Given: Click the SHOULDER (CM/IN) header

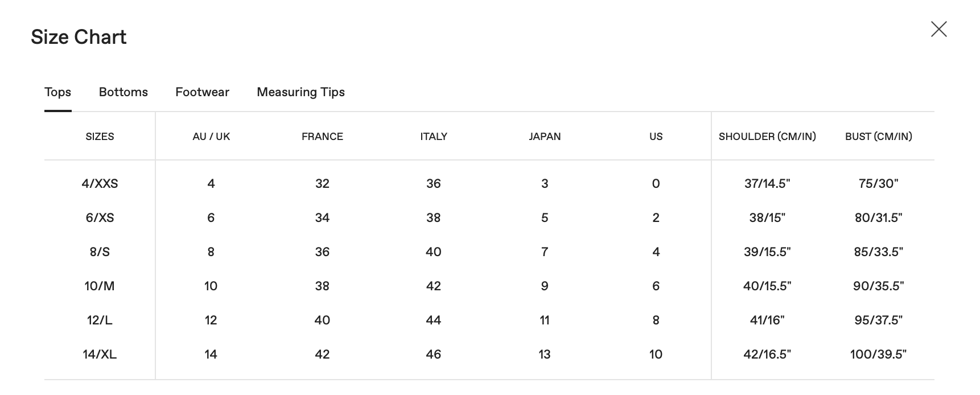Looking at the screenshot, I should [767, 137].
